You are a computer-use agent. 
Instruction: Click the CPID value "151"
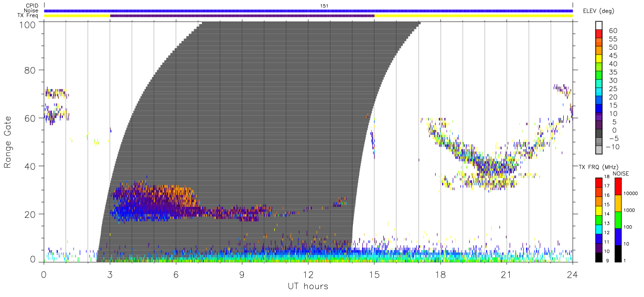(324, 6)
